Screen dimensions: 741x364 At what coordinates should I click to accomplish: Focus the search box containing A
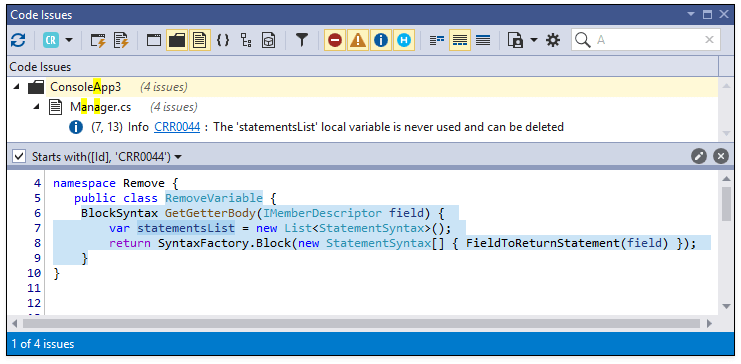[x=647, y=40]
